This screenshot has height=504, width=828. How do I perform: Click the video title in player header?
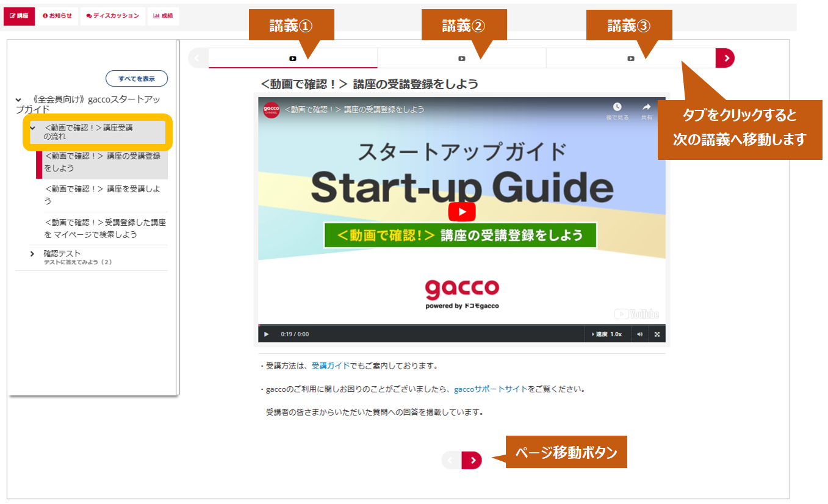click(x=355, y=110)
